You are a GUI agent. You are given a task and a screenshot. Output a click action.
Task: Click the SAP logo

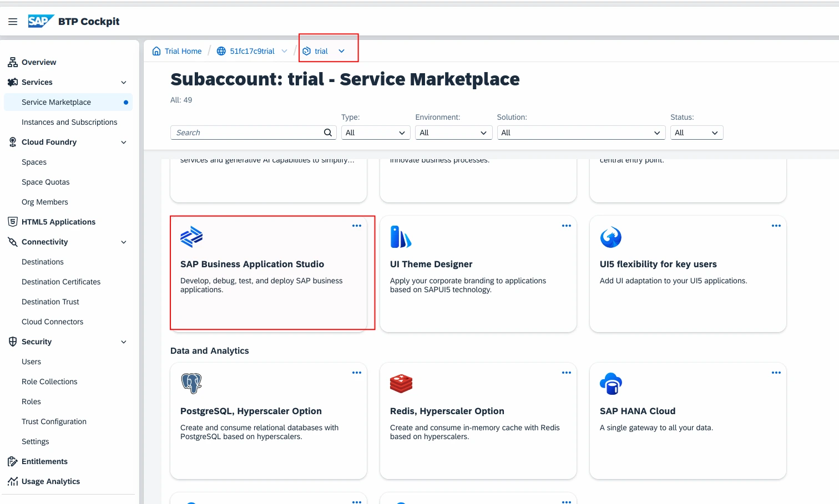[41, 21]
